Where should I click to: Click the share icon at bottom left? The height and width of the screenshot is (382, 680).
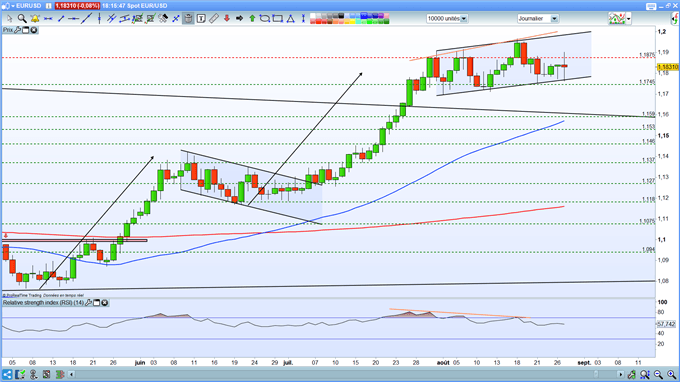tap(7, 375)
